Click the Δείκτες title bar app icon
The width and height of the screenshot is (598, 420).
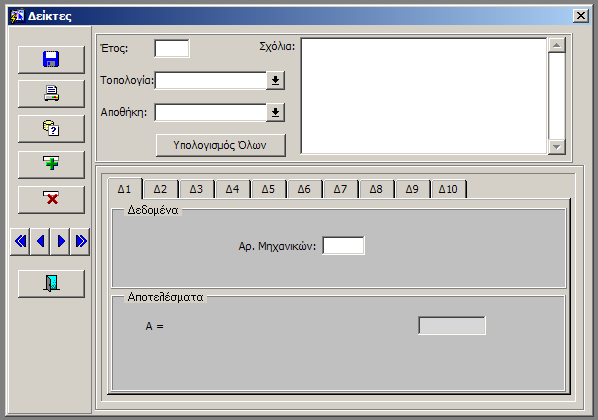[17, 16]
